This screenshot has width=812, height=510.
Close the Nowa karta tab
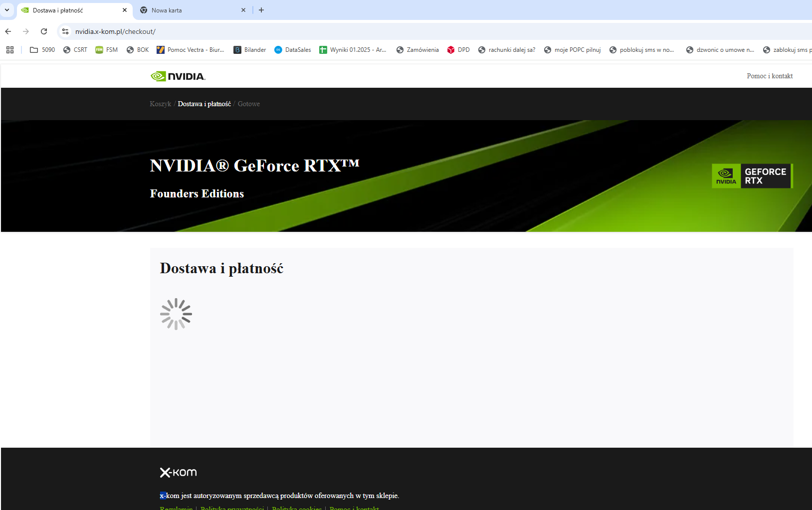click(x=243, y=10)
